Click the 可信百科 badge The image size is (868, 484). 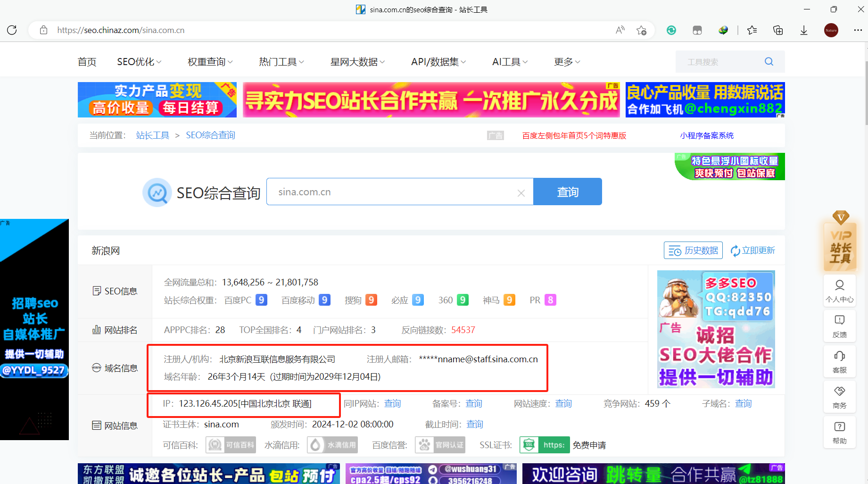coord(231,445)
